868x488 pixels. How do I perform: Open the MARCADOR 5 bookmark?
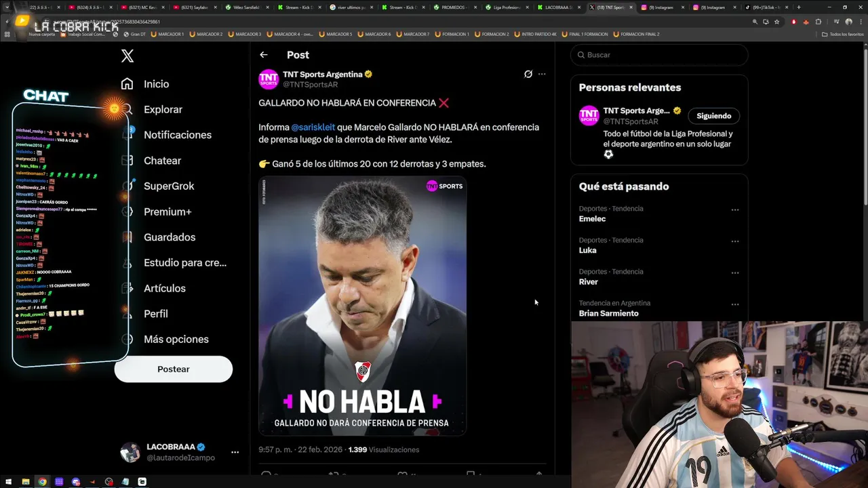(x=336, y=34)
